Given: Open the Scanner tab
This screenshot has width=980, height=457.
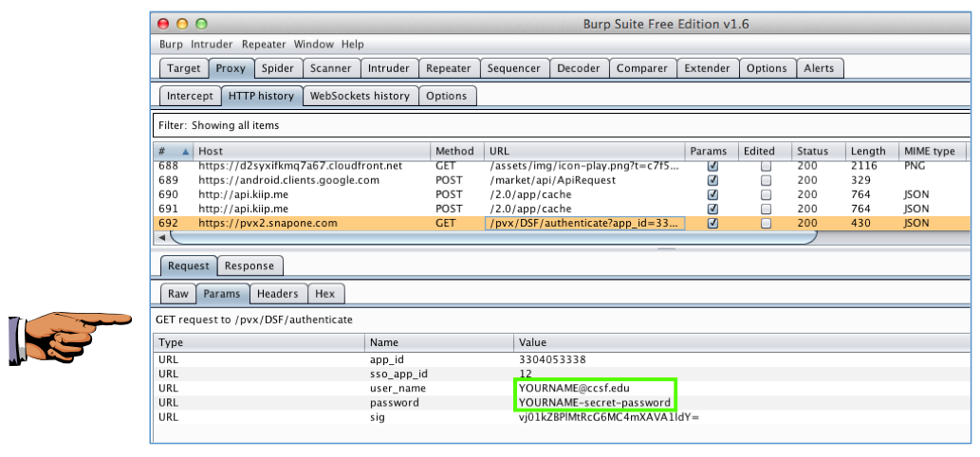Looking at the screenshot, I should click(331, 68).
